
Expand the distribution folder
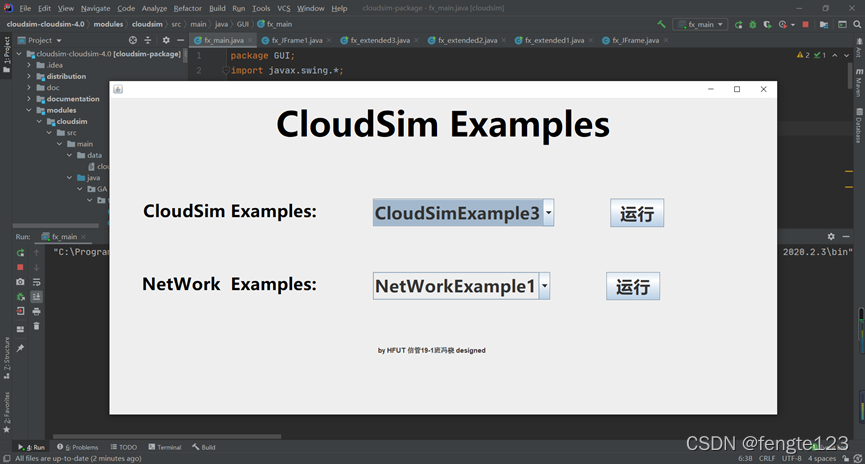(29, 76)
